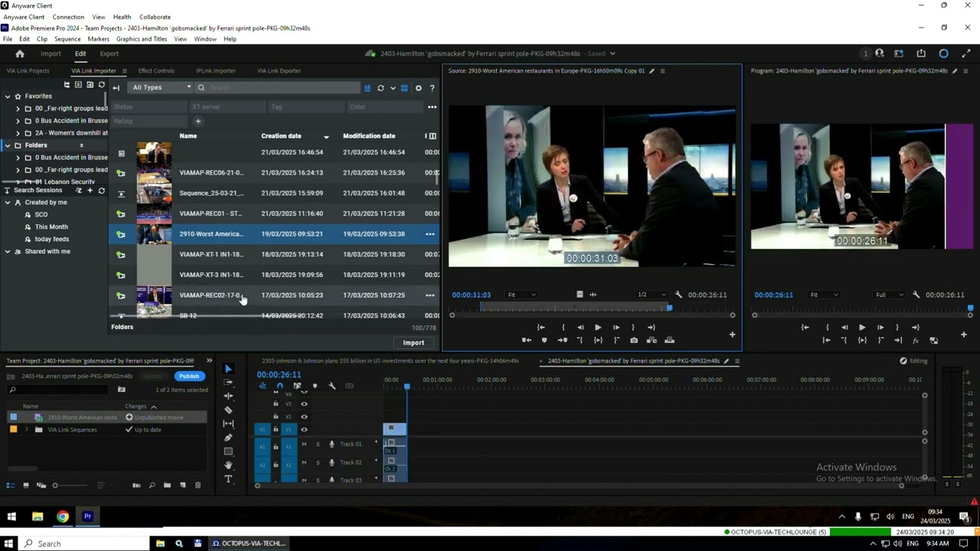Image resolution: width=980 pixels, height=551 pixels.
Task: Select the Hand tool
Action: tap(228, 465)
